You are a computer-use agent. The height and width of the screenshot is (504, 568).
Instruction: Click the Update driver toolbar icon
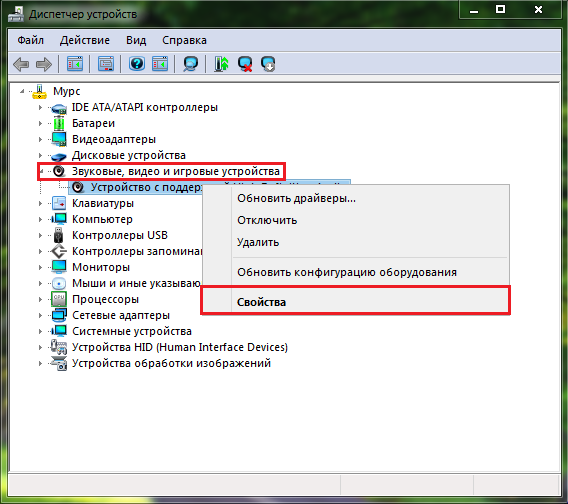click(221, 64)
